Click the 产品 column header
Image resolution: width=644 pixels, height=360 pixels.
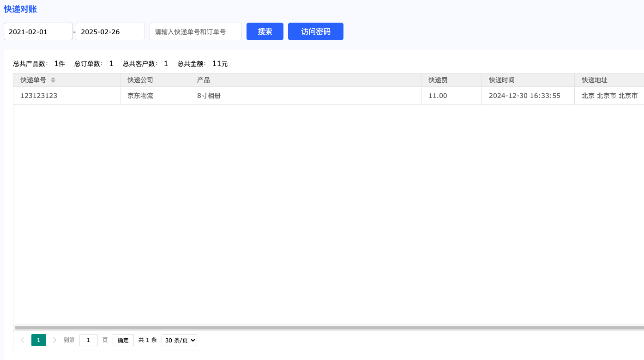tap(204, 80)
